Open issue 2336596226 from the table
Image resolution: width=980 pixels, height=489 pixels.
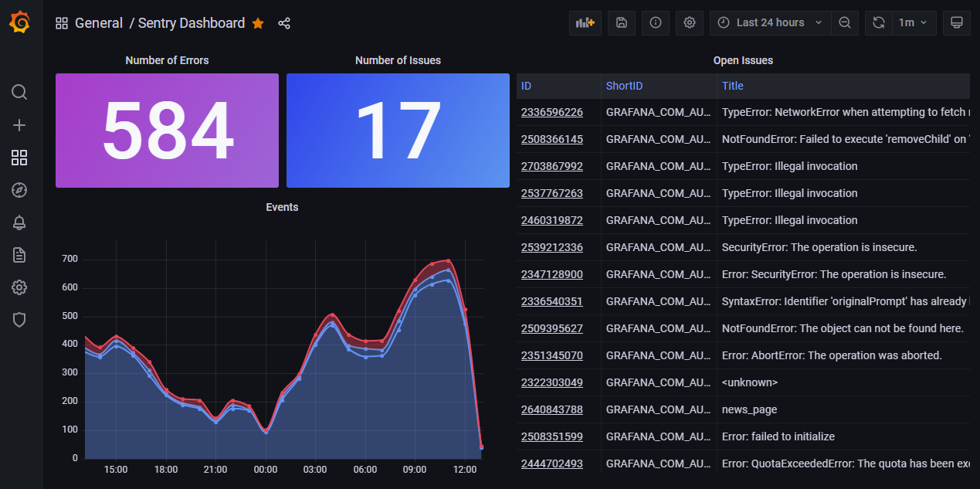click(551, 112)
